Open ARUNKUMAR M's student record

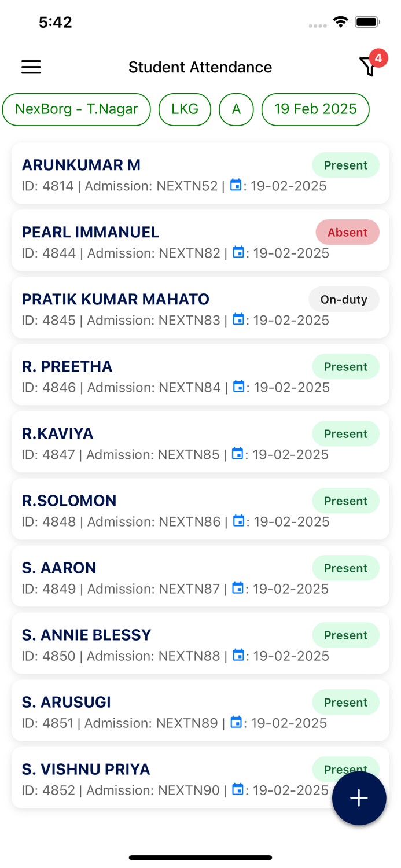81,165
